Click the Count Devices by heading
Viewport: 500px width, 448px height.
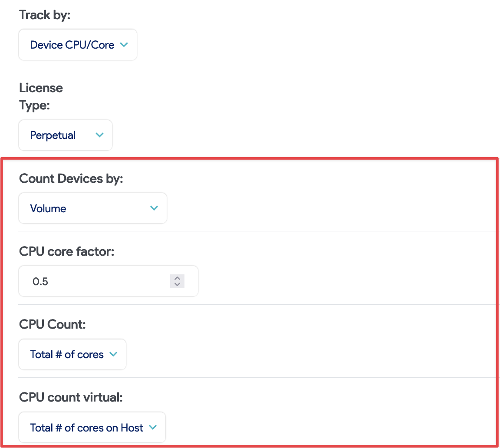click(x=71, y=178)
